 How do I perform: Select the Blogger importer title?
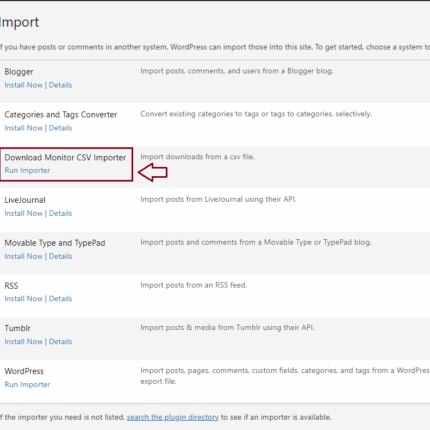click(x=19, y=72)
